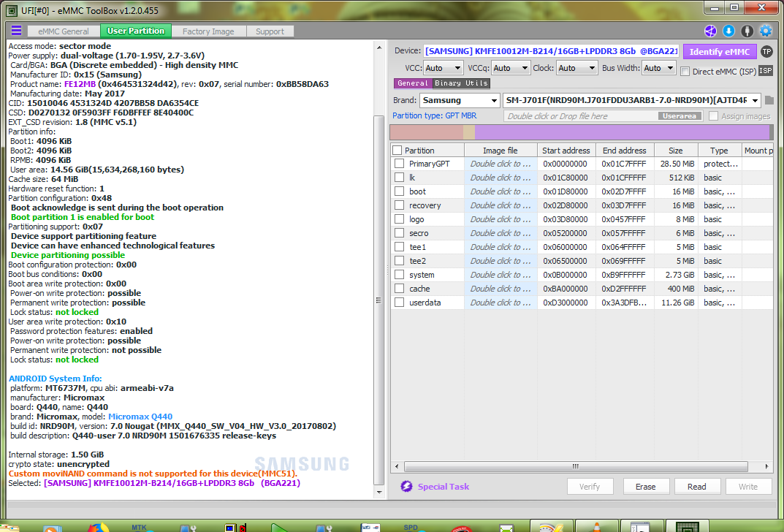The image size is (784, 532).
Task: Open the Bus Width dropdown
Action: pyautogui.click(x=658, y=67)
